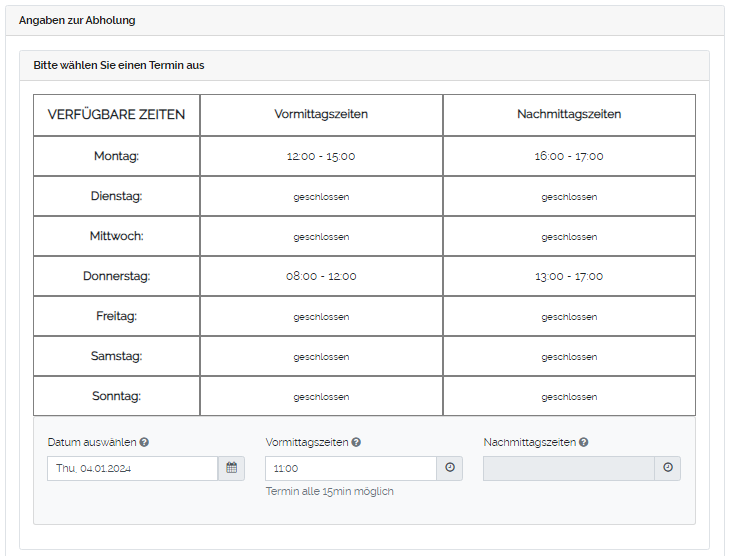Click the Nachmittagszeiten table column header

tap(569, 114)
